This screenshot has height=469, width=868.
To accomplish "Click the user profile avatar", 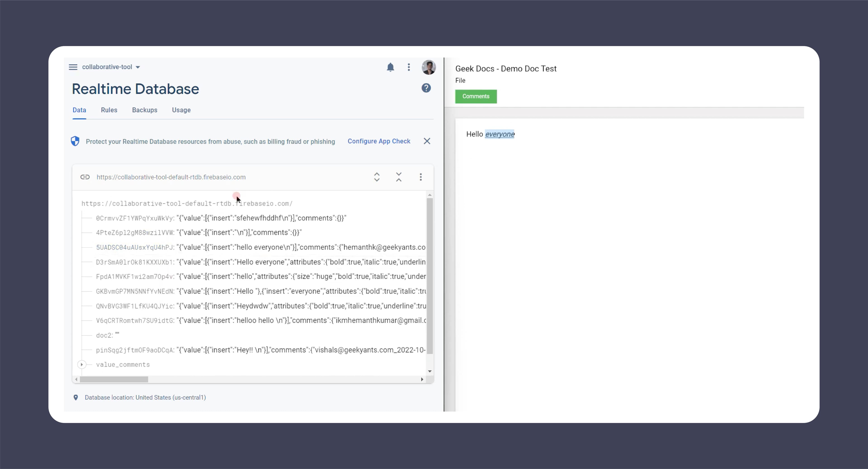I will [x=429, y=67].
